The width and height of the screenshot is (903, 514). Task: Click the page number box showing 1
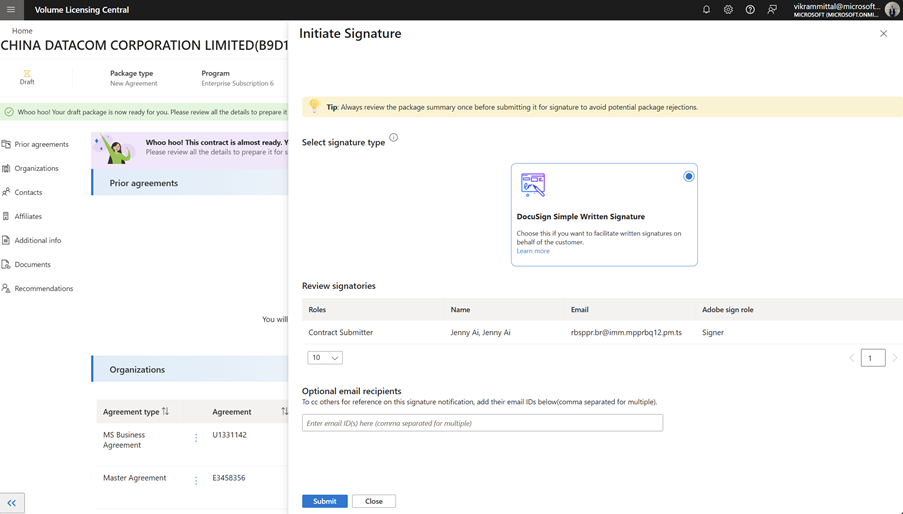tap(873, 357)
